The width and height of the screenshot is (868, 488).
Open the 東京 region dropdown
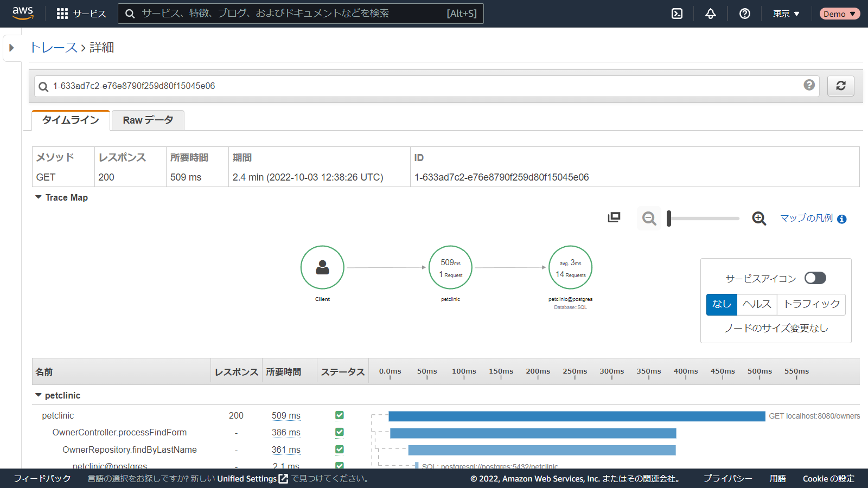click(x=786, y=14)
